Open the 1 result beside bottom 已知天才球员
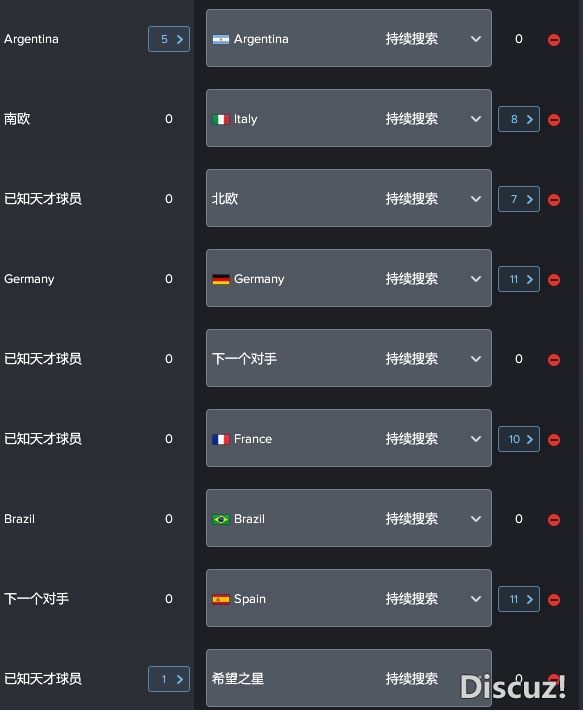Viewport: 583px width, 711px height. [169, 679]
